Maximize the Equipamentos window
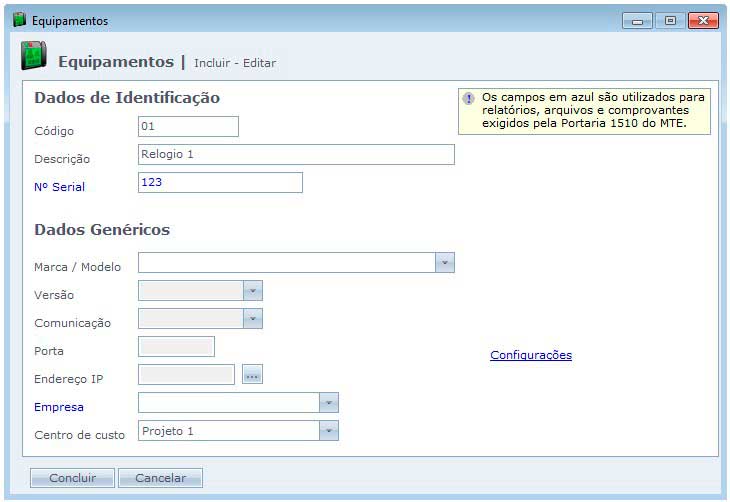Viewport: 730px width, 502px height. [669, 21]
